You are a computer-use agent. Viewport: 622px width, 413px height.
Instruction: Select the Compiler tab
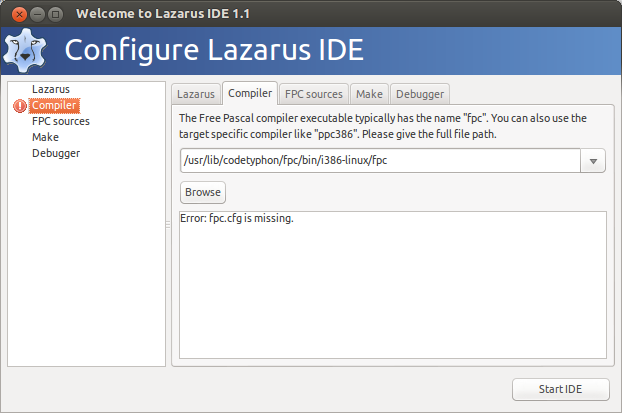(x=250, y=93)
